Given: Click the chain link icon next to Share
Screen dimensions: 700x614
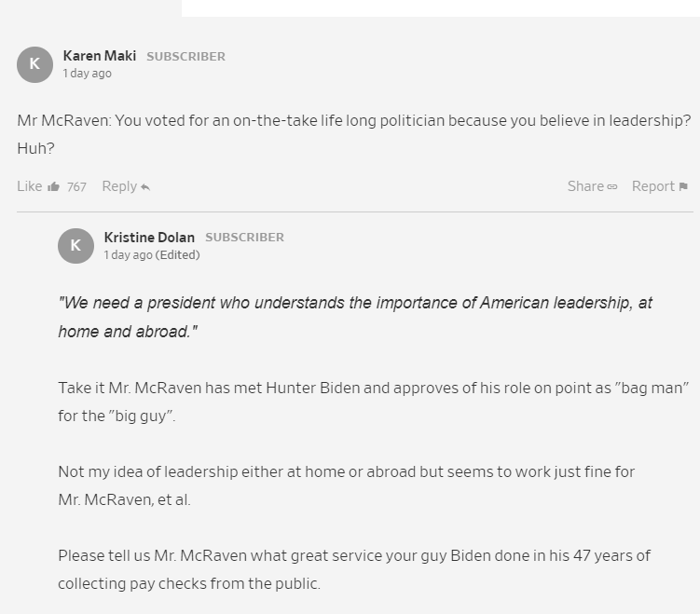Looking at the screenshot, I should click(612, 187).
